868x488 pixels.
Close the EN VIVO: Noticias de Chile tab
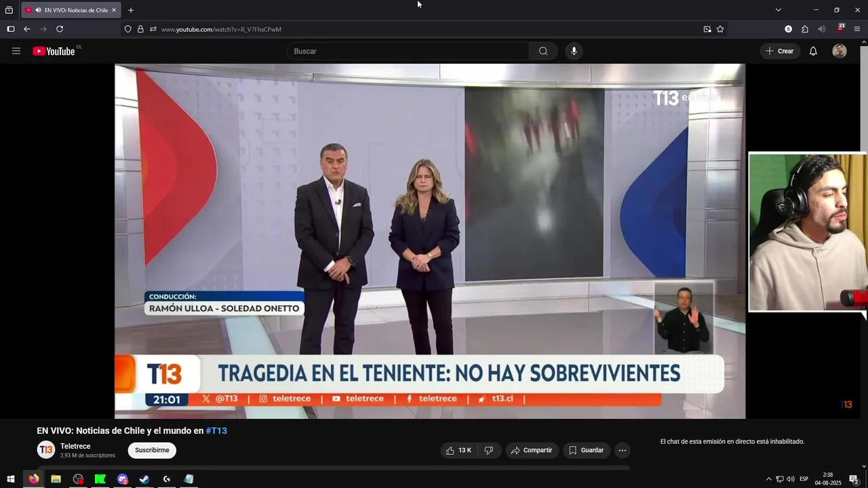(x=114, y=10)
